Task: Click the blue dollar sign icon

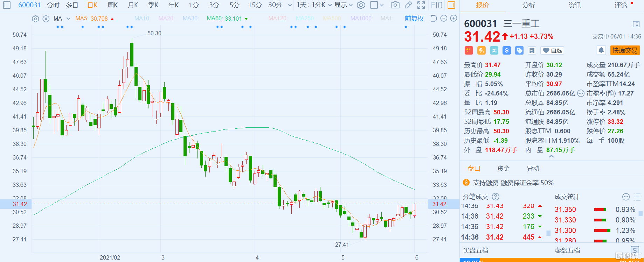Action: pos(507,50)
